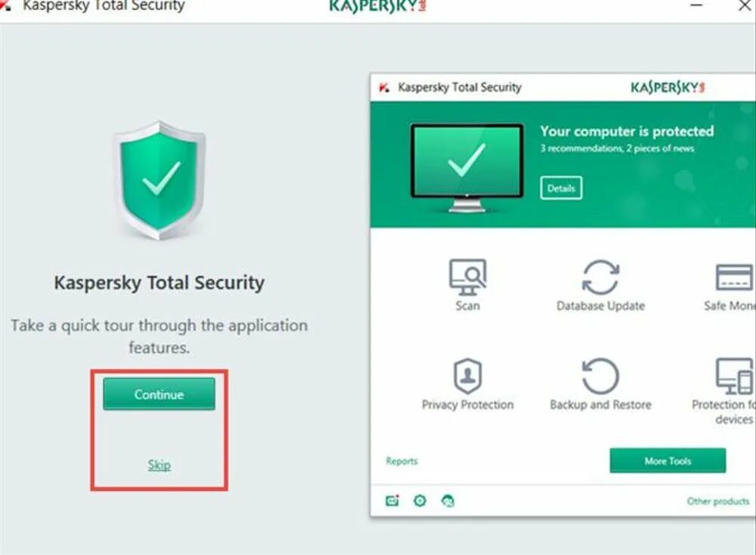This screenshot has height=555, width=756.
Task: Open the support agent icon in footer
Action: [448, 501]
